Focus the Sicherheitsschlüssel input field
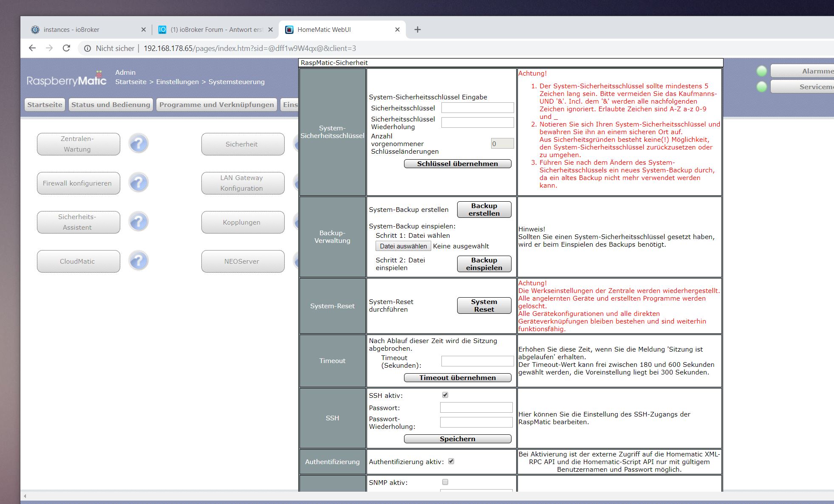This screenshot has width=834, height=504. (x=478, y=108)
